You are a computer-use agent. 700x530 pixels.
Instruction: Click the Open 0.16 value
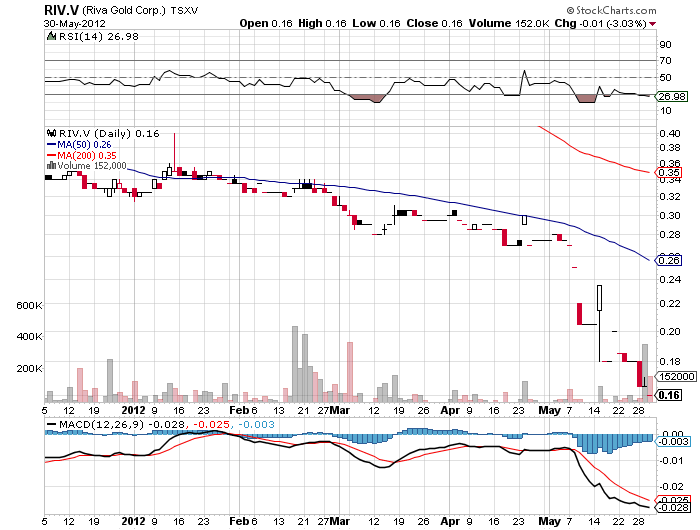click(266, 23)
